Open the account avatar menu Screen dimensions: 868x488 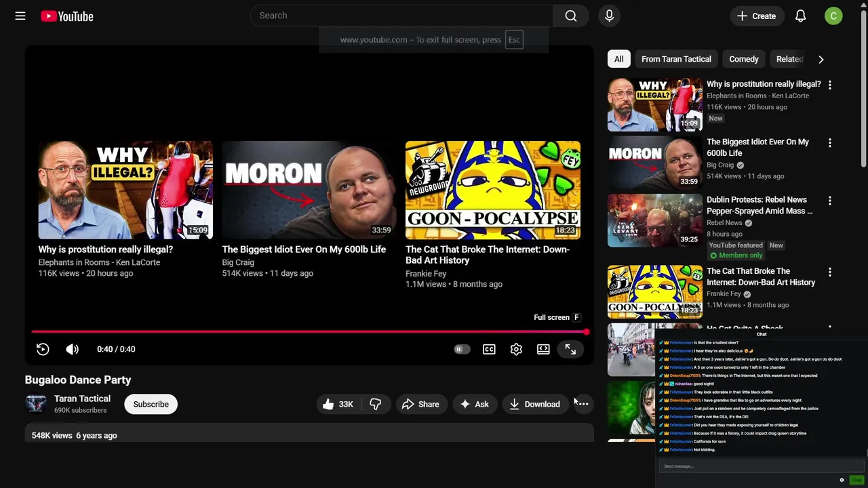click(833, 16)
